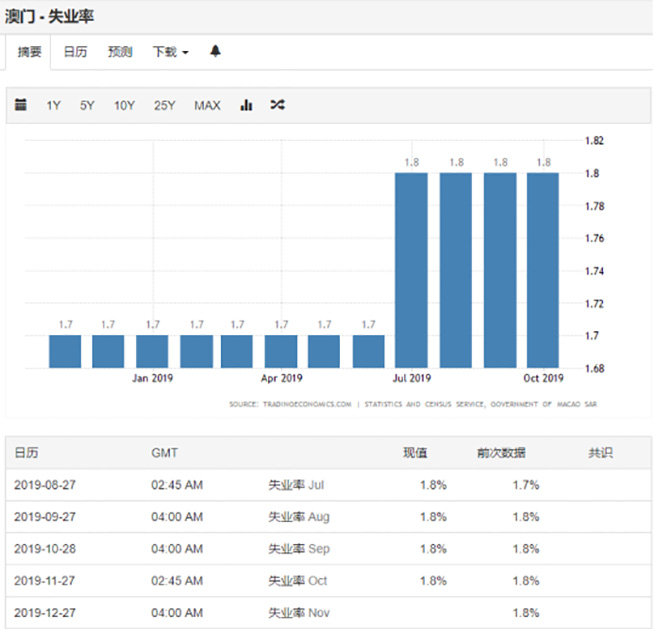
Task: Open the calendar date-range icon
Action: 21,105
